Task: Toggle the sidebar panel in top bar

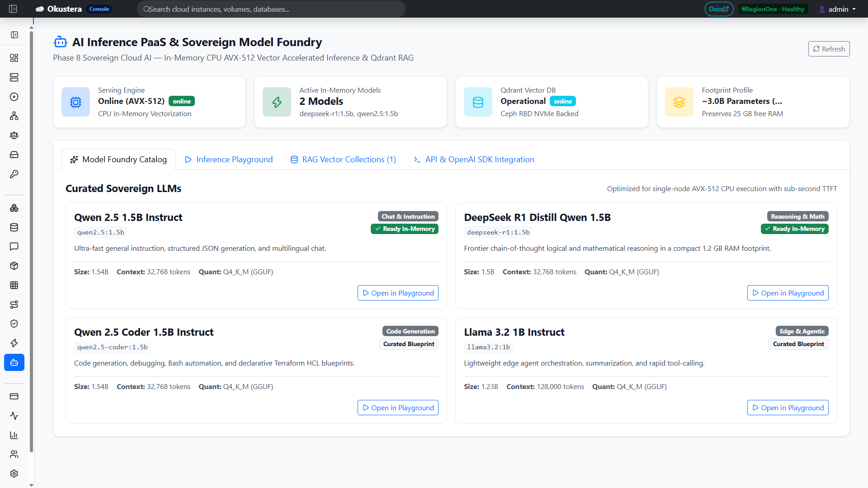Action: click(x=13, y=9)
